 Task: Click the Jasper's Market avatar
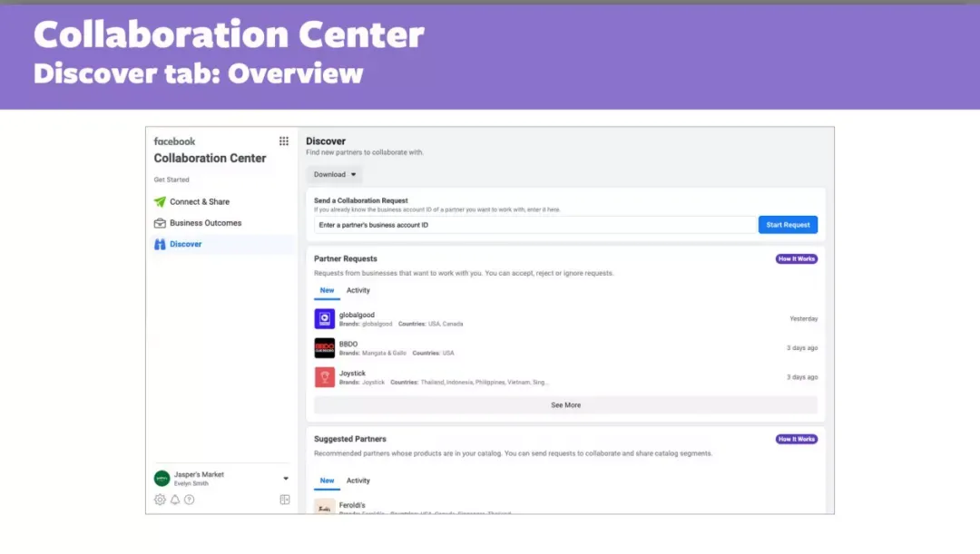[x=162, y=479]
